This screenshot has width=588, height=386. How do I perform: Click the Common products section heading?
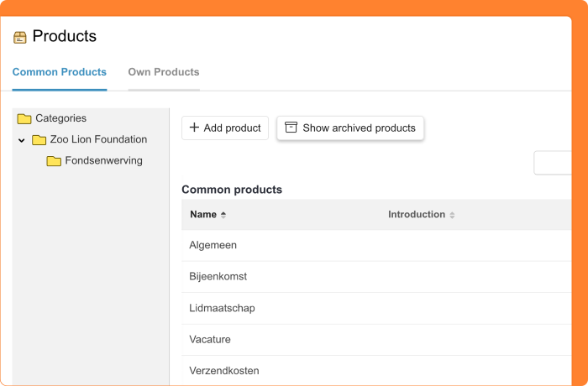coord(232,190)
